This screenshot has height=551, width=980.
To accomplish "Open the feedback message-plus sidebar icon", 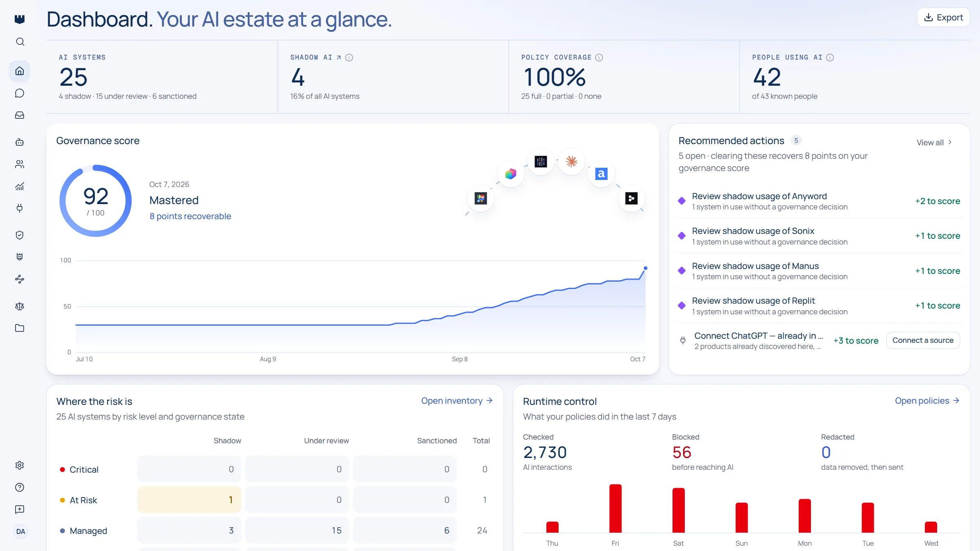I will click(20, 509).
